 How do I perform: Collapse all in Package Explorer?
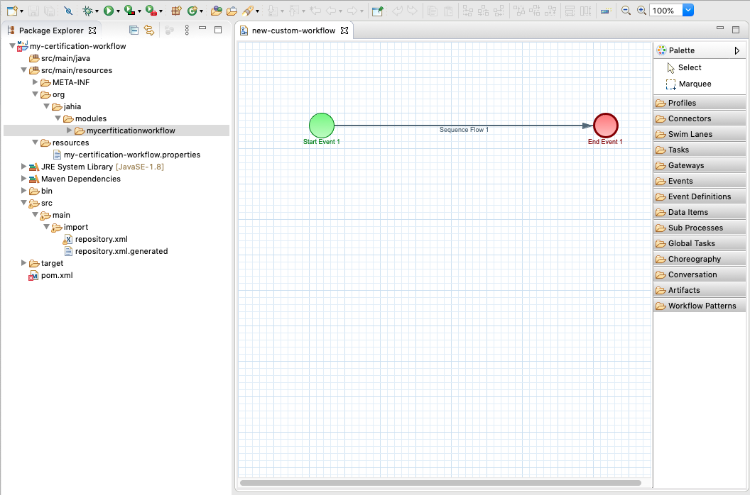point(134,30)
